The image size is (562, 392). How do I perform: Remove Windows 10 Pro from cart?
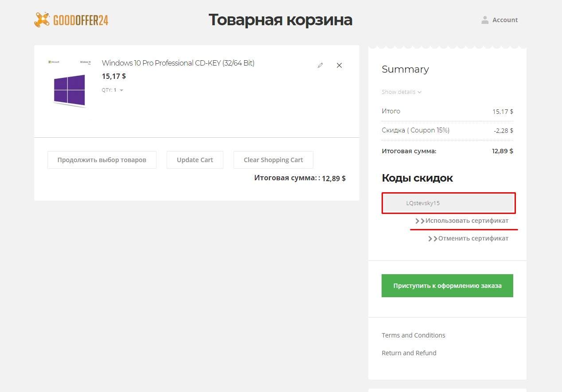pos(339,66)
